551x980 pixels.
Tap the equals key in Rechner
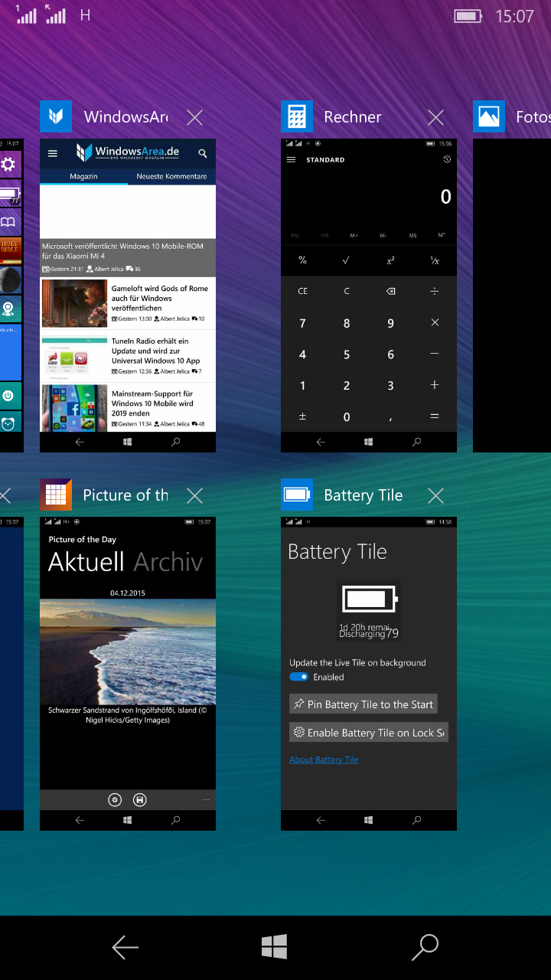[435, 416]
